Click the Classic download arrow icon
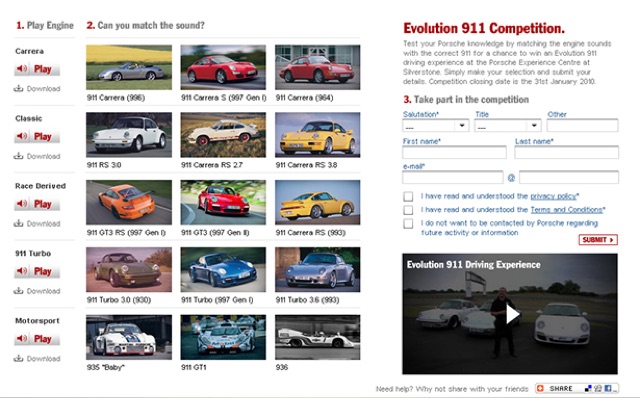640x398 pixels. pos(18,156)
